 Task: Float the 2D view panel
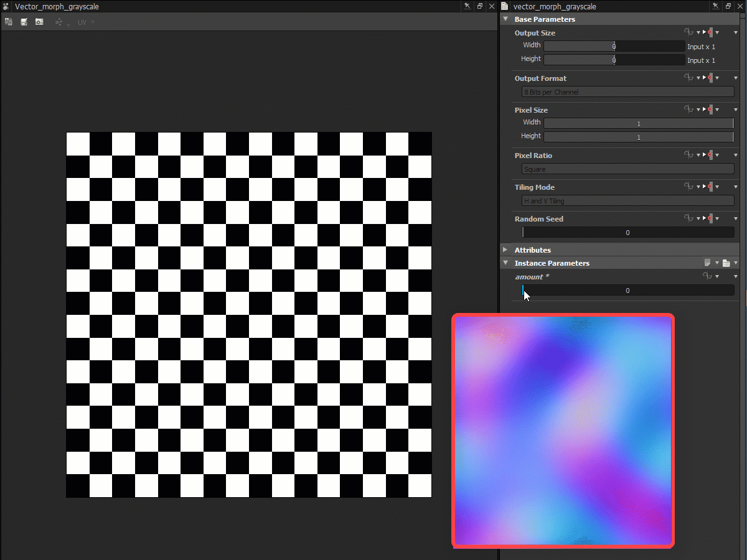point(479,6)
